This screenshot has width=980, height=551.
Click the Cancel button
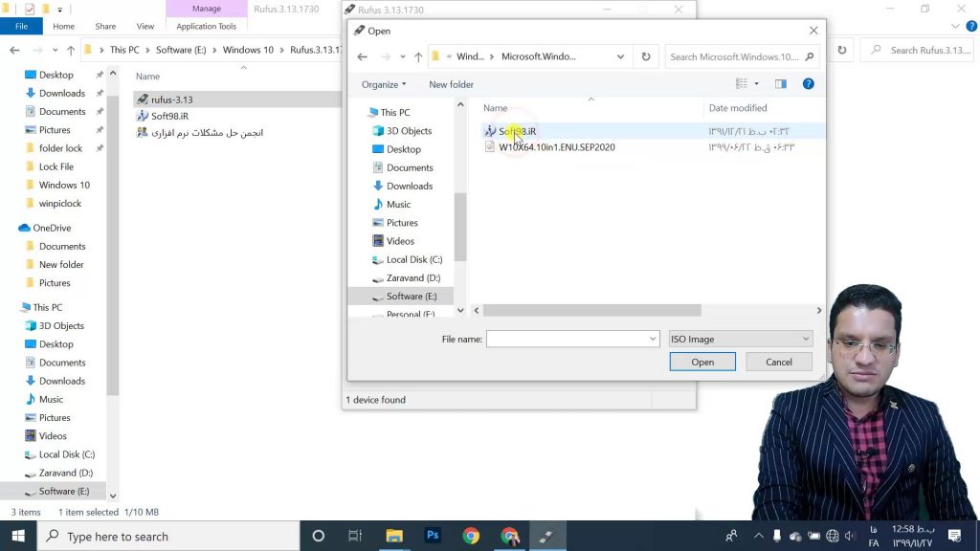tap(779, 362)
